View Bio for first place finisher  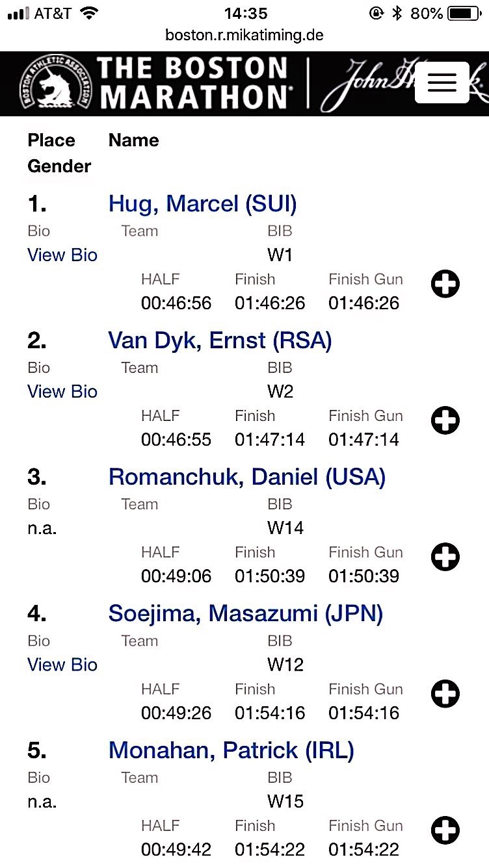62,255
